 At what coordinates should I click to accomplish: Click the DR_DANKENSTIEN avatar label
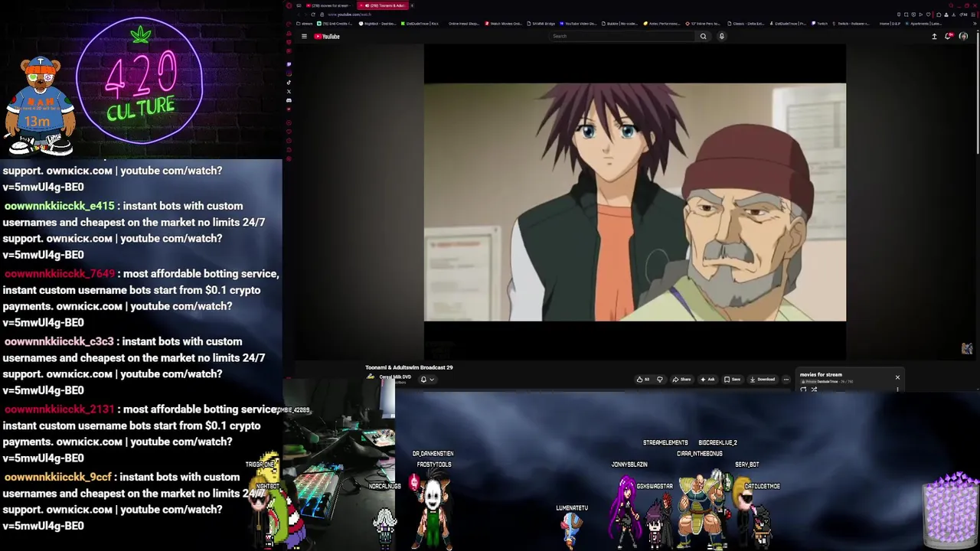point(433,454)
